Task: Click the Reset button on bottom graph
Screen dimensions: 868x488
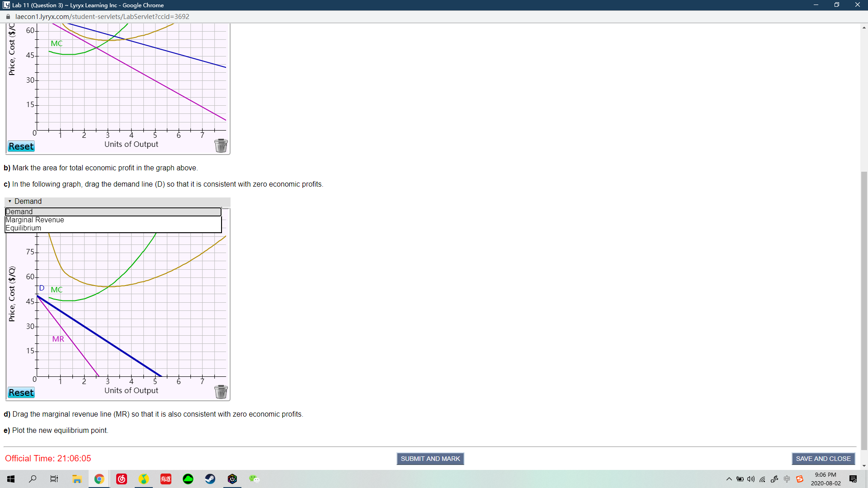Action: tap(21, 392)
